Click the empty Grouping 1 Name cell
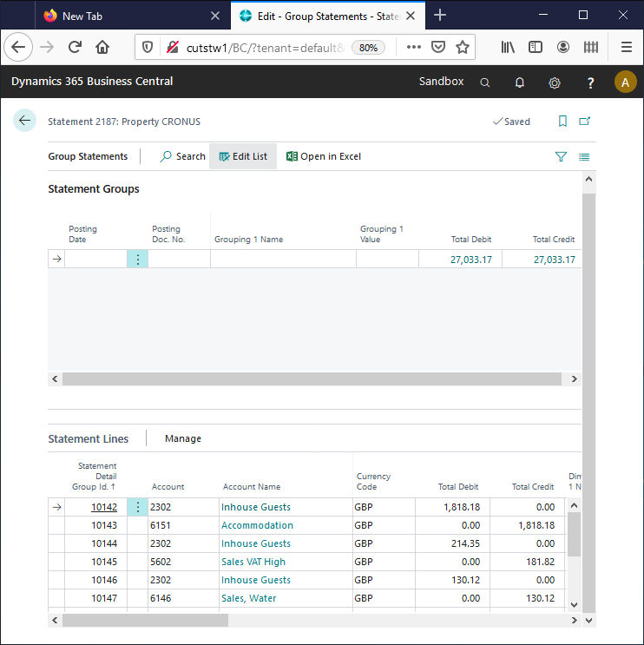 click(x=283, y=260)
